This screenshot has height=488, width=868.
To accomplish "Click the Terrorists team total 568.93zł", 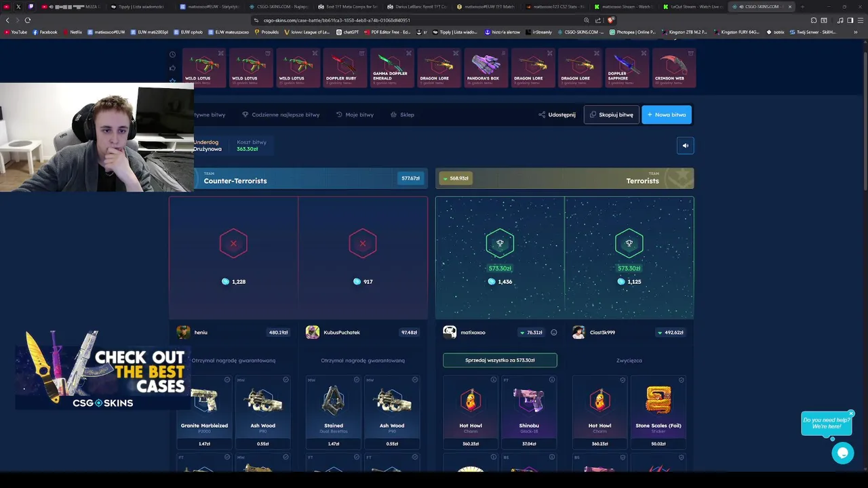I will click(x=456, y=178).
